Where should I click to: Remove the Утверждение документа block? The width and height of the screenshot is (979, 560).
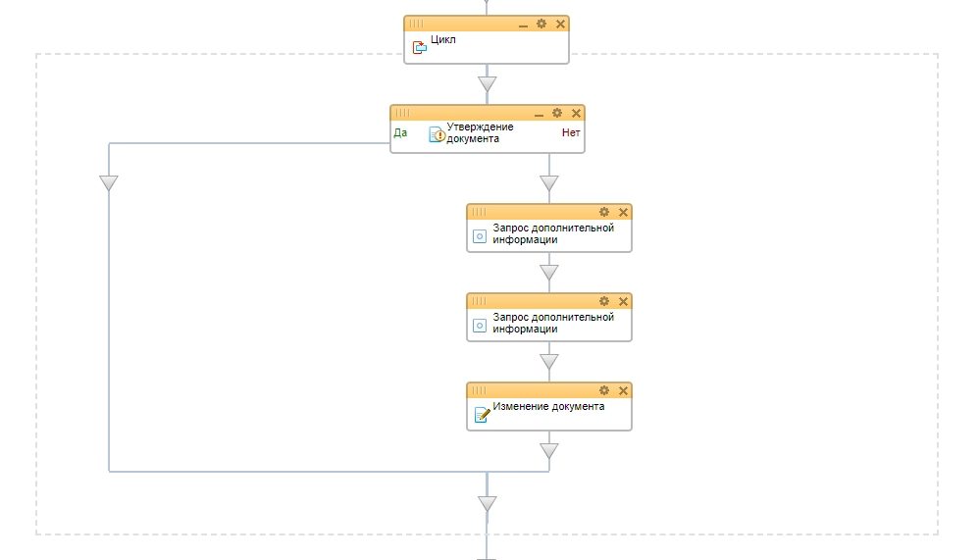pyautogui.click(x=576, y=113)
